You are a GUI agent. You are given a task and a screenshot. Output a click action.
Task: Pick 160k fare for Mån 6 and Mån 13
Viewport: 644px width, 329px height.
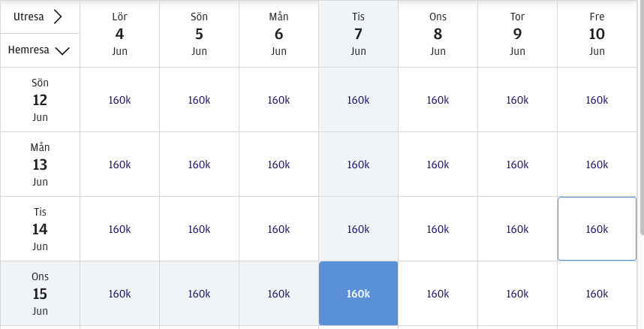click(x=278, y=164)
